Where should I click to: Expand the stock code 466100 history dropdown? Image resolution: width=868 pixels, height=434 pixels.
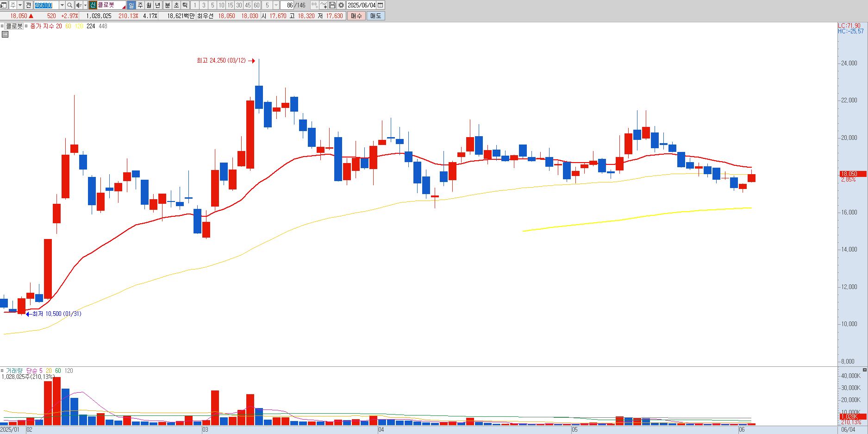point(62,5)
